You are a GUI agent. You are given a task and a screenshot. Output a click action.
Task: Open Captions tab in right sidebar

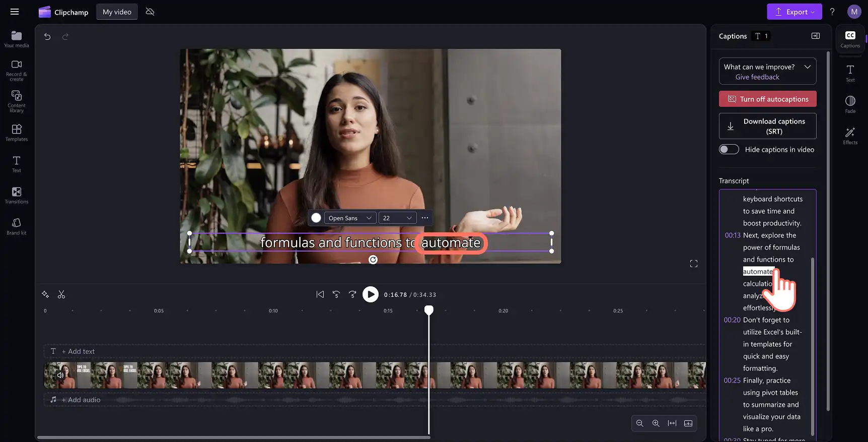click(x=850, y=39)
